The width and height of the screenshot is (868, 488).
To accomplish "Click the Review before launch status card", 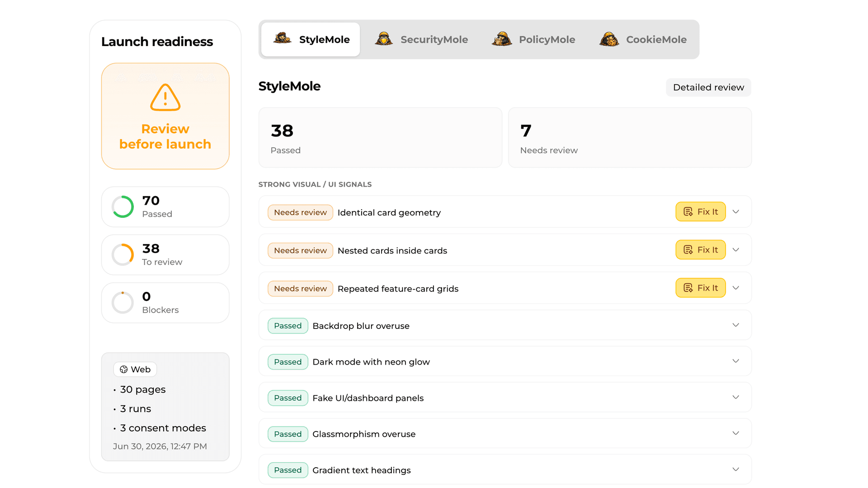I will 165,116.
